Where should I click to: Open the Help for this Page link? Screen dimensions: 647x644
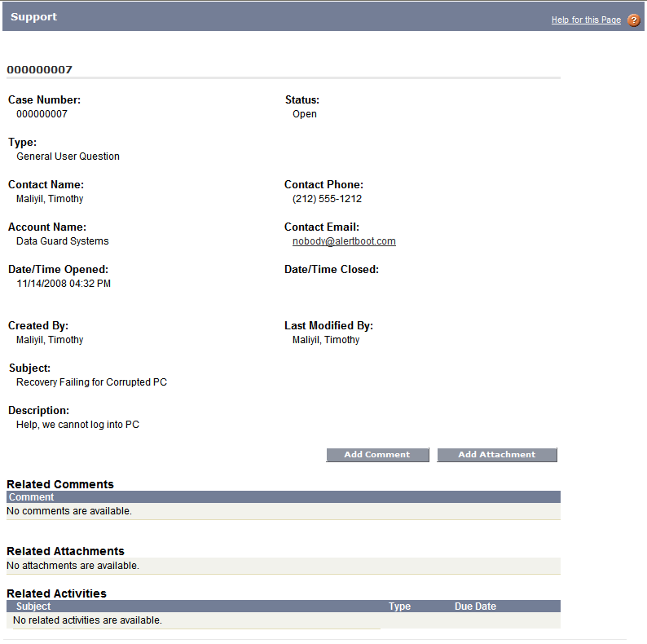coord(586,20)
